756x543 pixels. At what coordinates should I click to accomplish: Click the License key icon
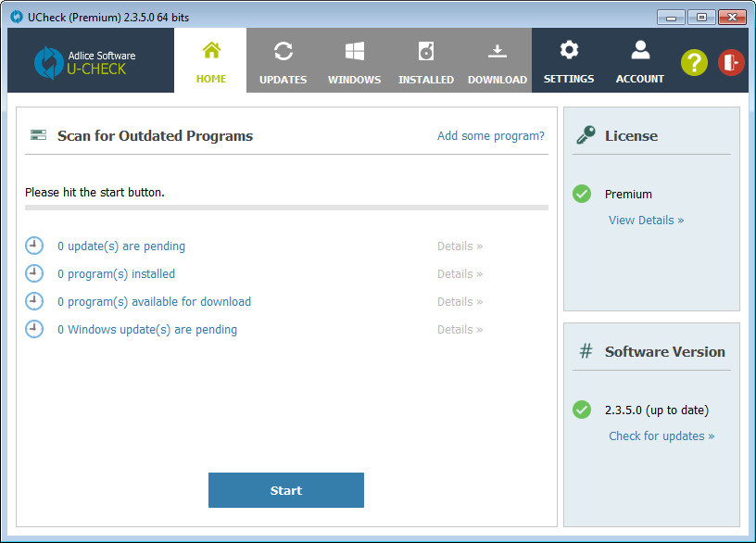(x=586, y=135)
